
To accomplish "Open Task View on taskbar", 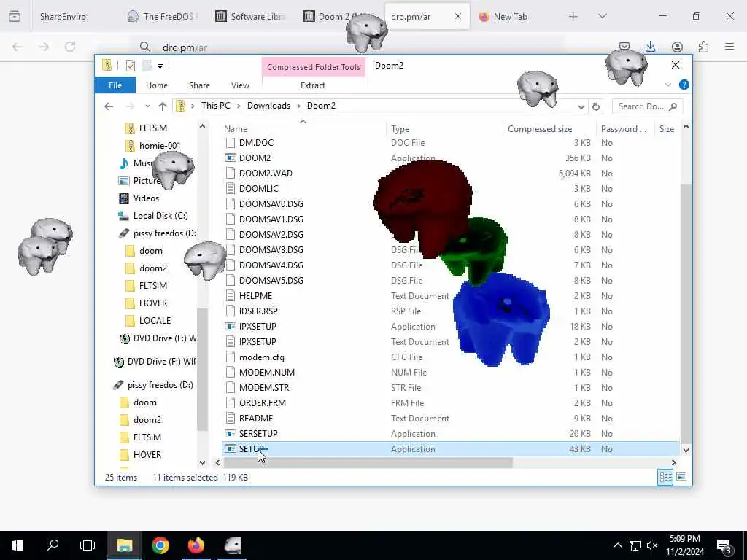I will tap(88, 545).
